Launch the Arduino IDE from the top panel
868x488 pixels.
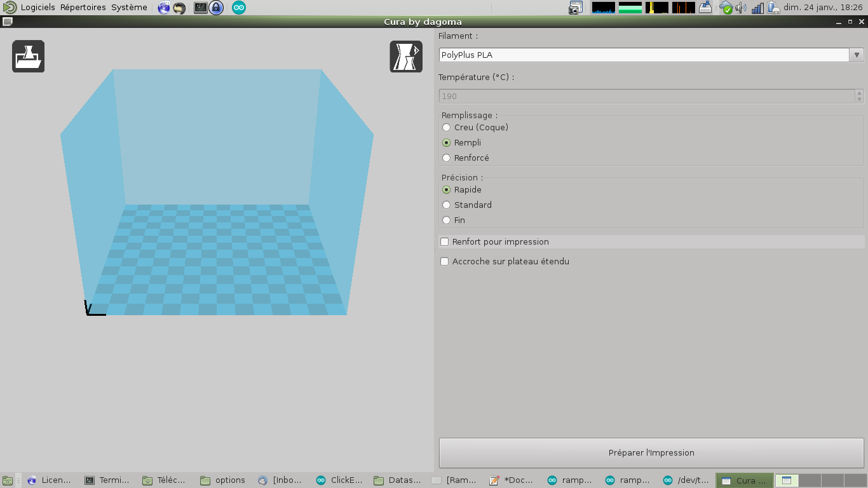pyautogui.click(x=239, y=8)
